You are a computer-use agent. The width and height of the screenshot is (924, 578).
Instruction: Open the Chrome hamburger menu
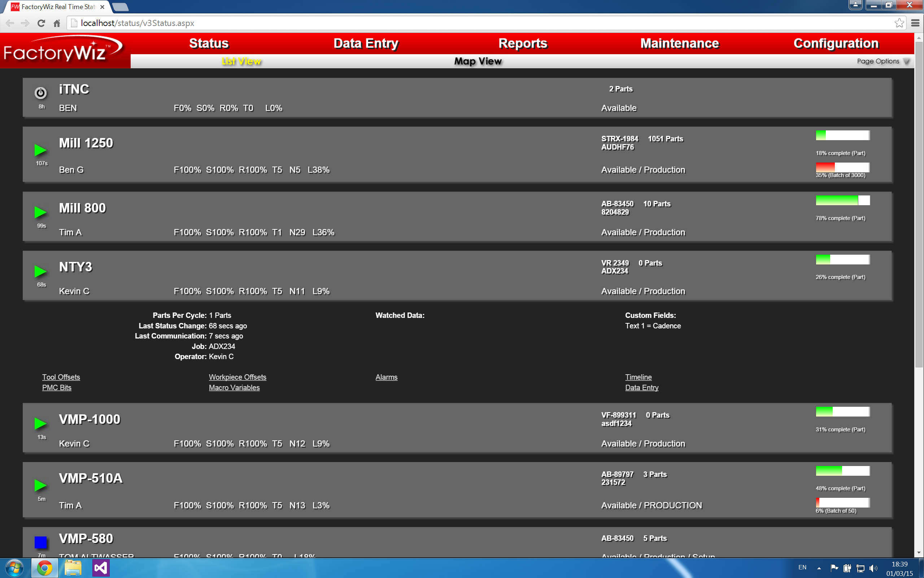[x=915, y=23]
